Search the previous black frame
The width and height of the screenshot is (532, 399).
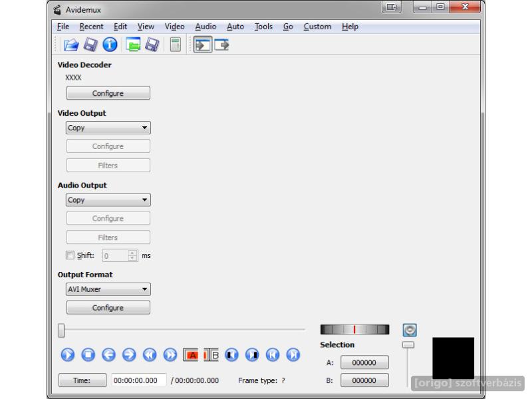(x=231, y=355)
